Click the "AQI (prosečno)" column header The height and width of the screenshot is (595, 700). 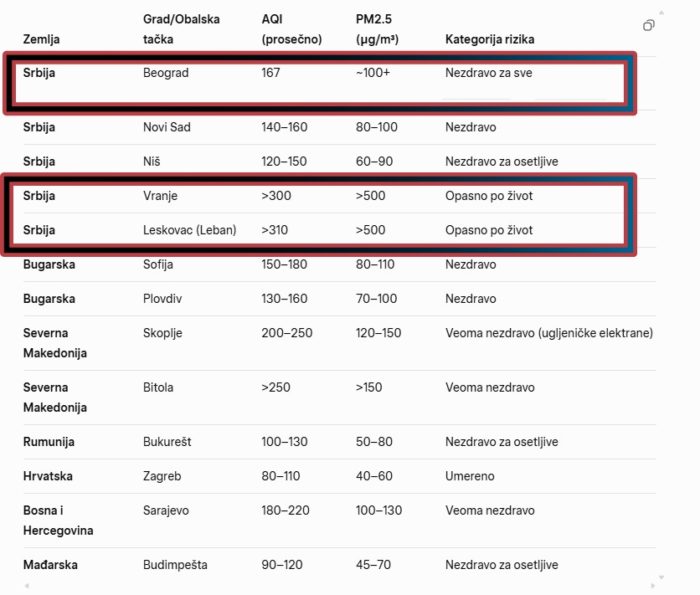(x=291, y=29)
